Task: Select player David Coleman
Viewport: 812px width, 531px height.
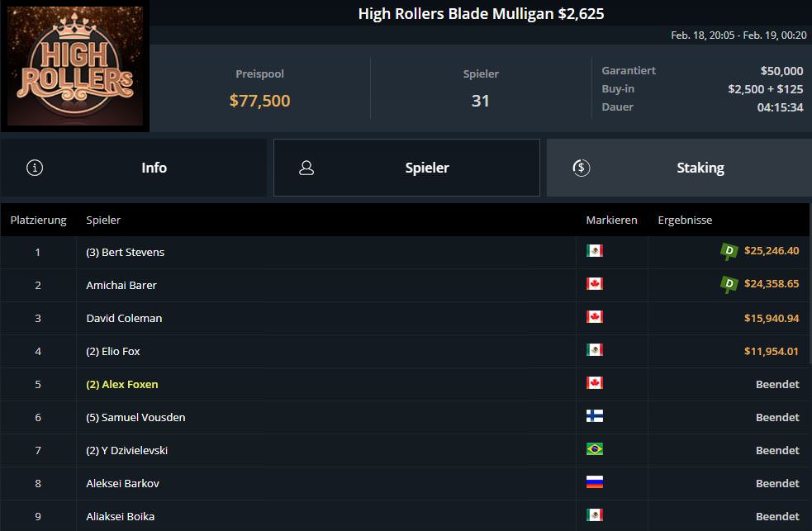Action: coord(124,318)
